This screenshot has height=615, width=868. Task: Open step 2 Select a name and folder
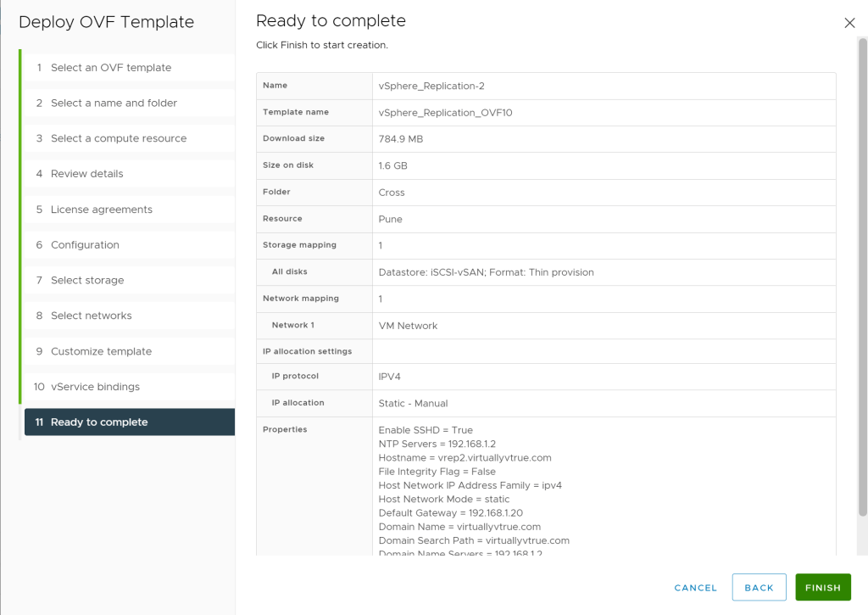[114, 103]
